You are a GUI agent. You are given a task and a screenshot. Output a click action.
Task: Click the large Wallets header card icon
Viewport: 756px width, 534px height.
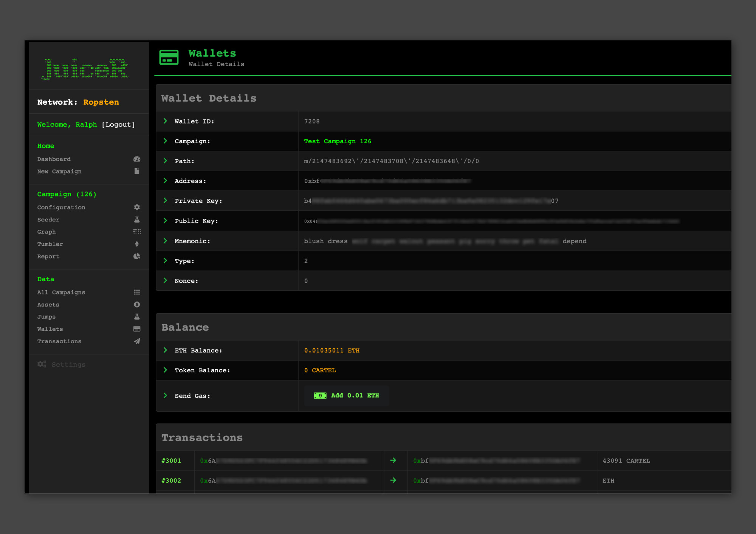point(169,57)
